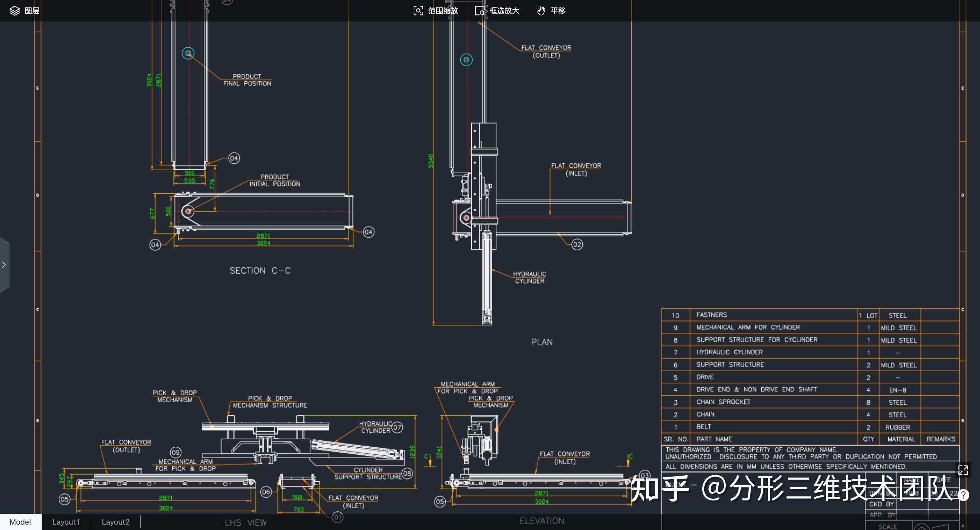Open the Layout2 tab
This screenshot has width=980, height=530.
116,522
